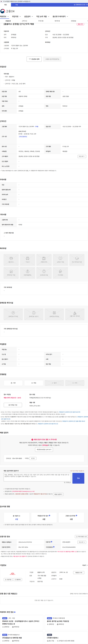Click the question textarea for 채용 담당자
The height and width of the screenshot is (644, 88).
37,477
